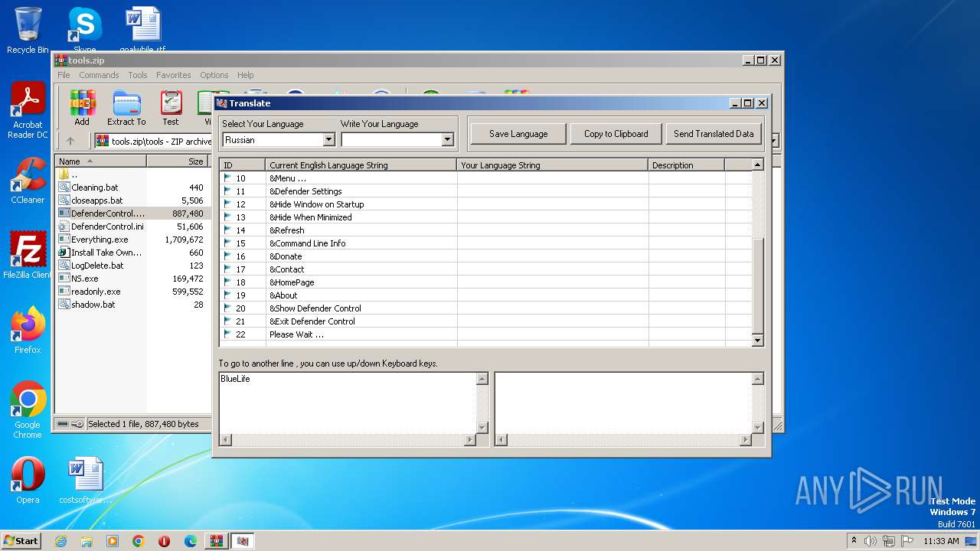
Task: Select row 19 '&About'
Action: point(485,295)
